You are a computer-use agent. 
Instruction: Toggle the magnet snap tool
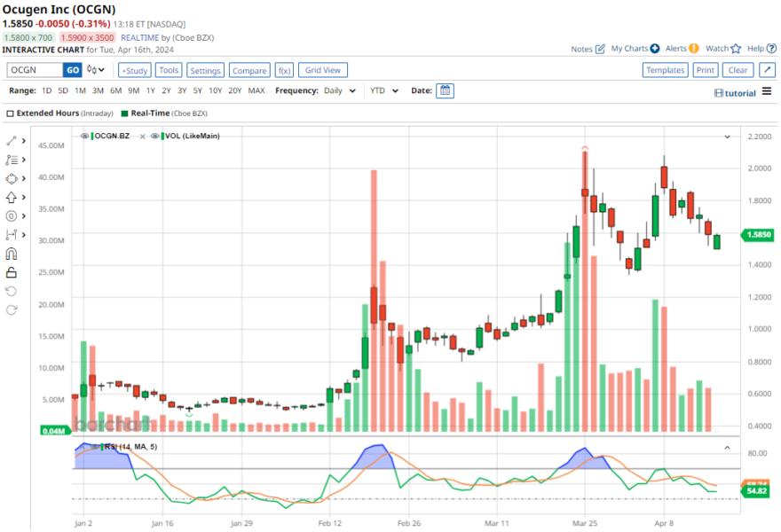[11, 254]
